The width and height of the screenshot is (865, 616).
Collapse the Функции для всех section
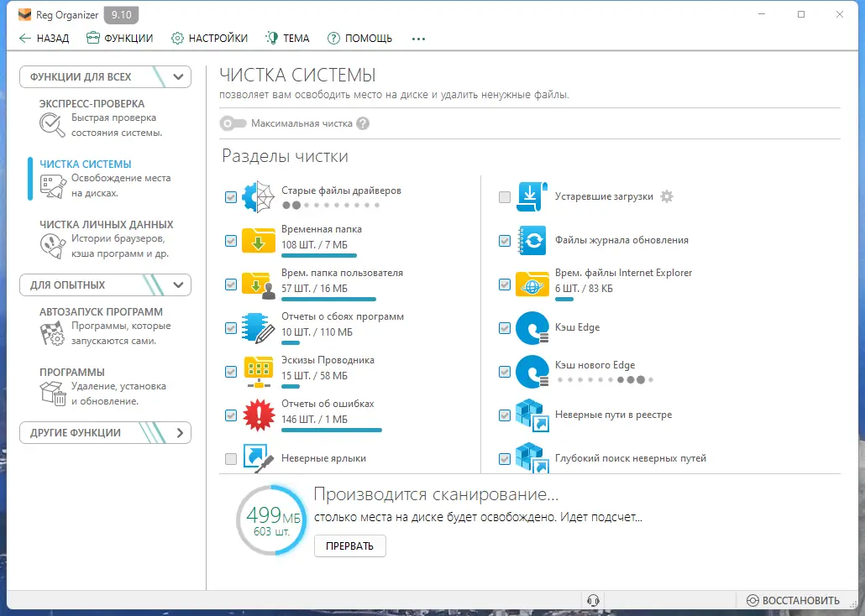pyautogui.click(x=105, y=76)
